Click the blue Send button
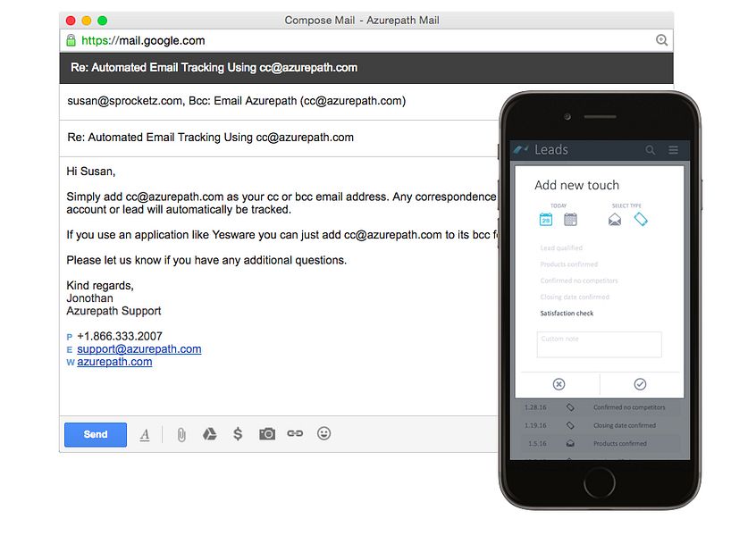Viewport: 756px width, 536px height. [x=96, y=434]
